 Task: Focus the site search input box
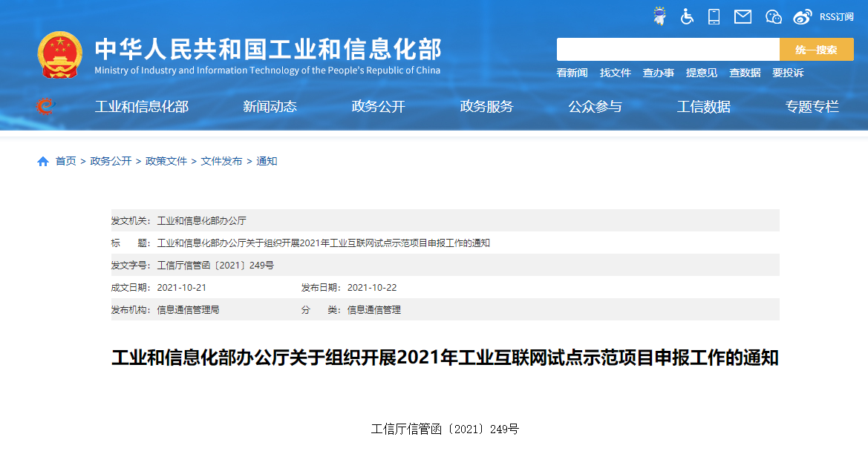point(668,50)
